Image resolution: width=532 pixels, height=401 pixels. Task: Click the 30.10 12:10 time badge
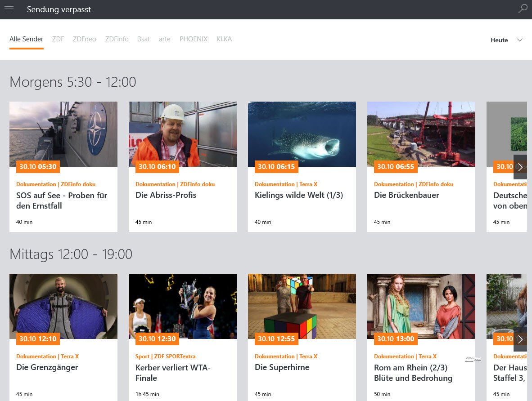[x=38, y=339]
